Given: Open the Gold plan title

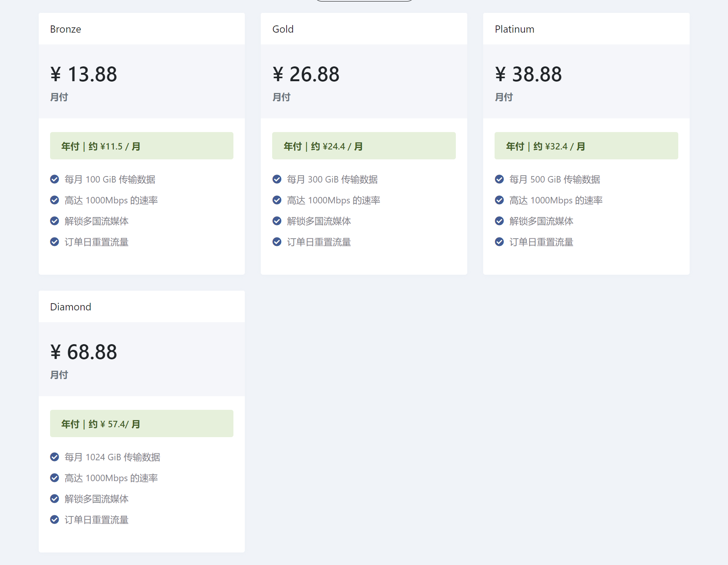Looking at the screenshot, I should (283, 29).
